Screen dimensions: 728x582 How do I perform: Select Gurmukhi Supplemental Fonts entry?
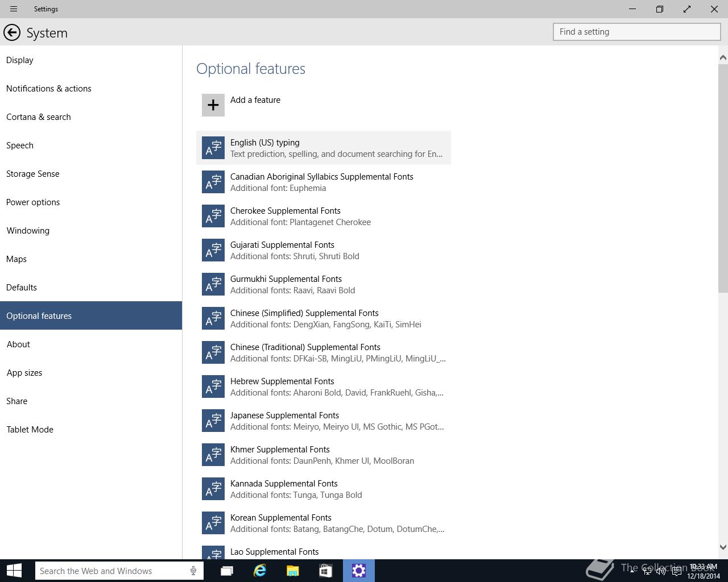point(324,284)
